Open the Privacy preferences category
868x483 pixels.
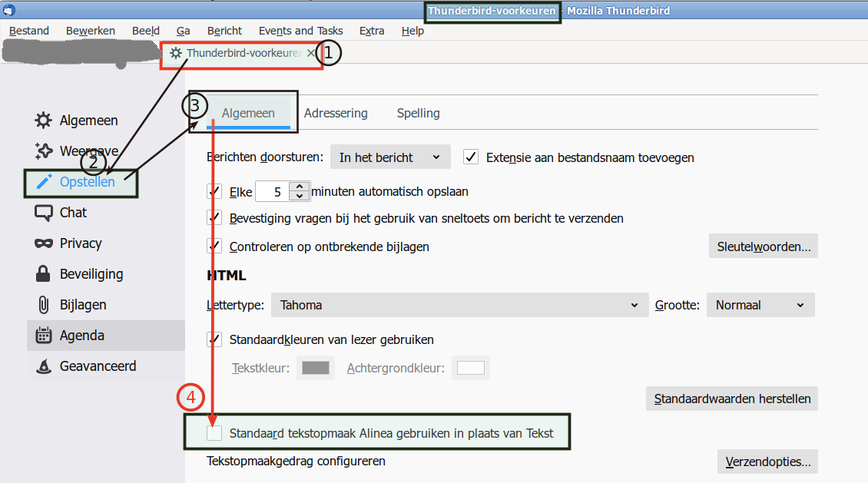point(105,243)
